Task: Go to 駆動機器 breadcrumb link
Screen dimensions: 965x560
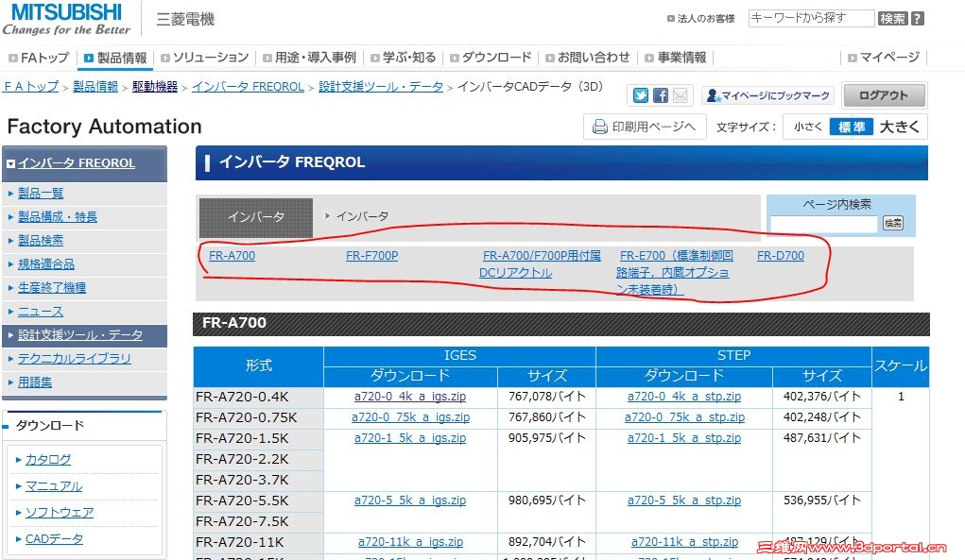Action: point(154,87)
